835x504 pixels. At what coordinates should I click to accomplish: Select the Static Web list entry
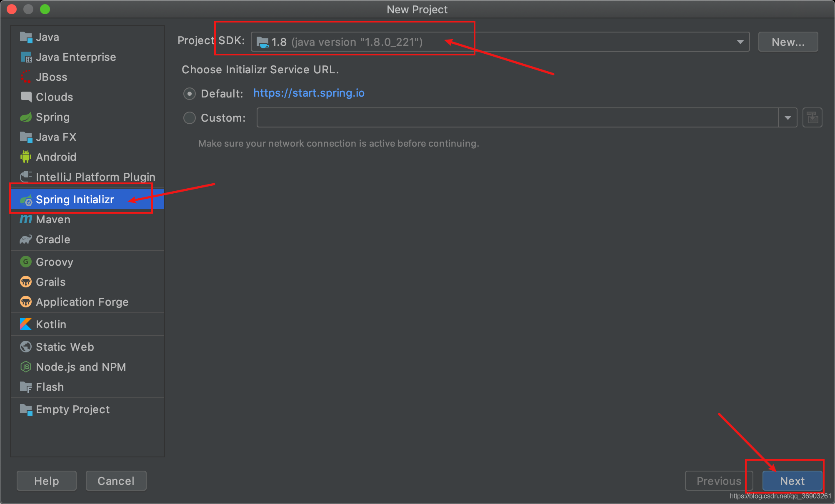pos(87,347)
